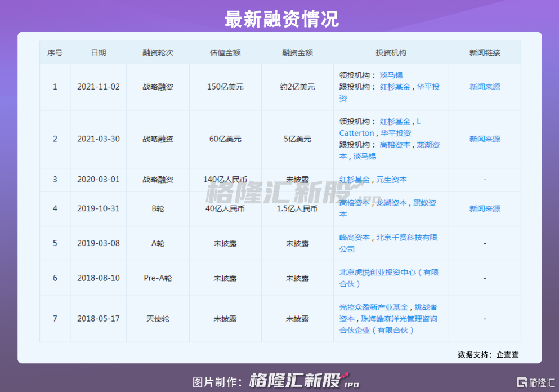Click 淡马锡 lead investor link in row 1
Image resolution: width=559 pixels, height=392 pixels.
point(391,75)
